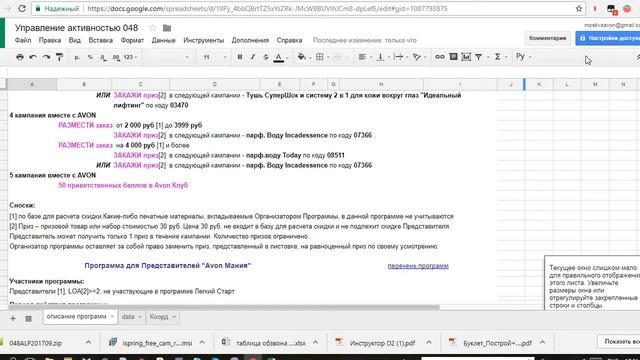Insert a link with the chain icon
Screen dimensions: 640x360
[x=440, y=57]
